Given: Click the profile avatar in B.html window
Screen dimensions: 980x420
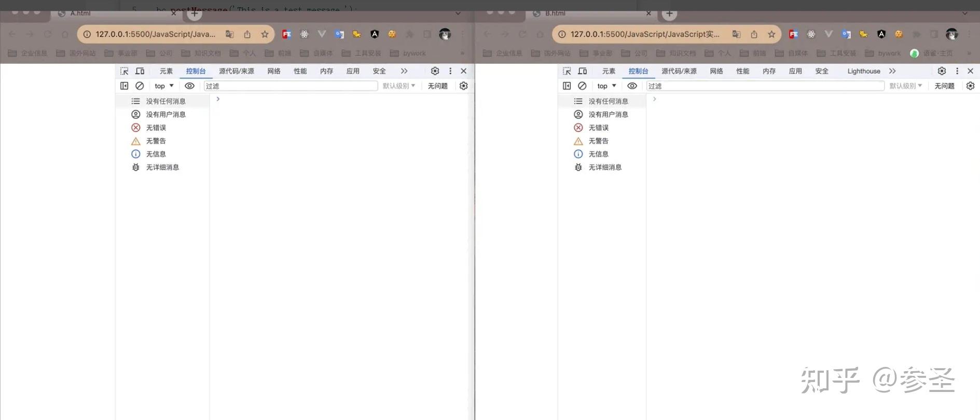Looking at the screenshot, I should pyautogui.click(x=952, y=34).
